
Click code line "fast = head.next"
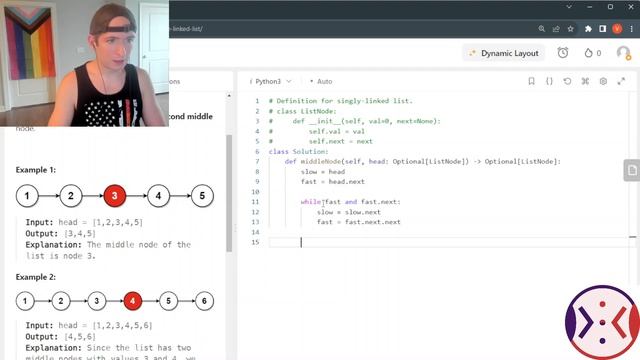pyautogui.click(x=333, y=182)
